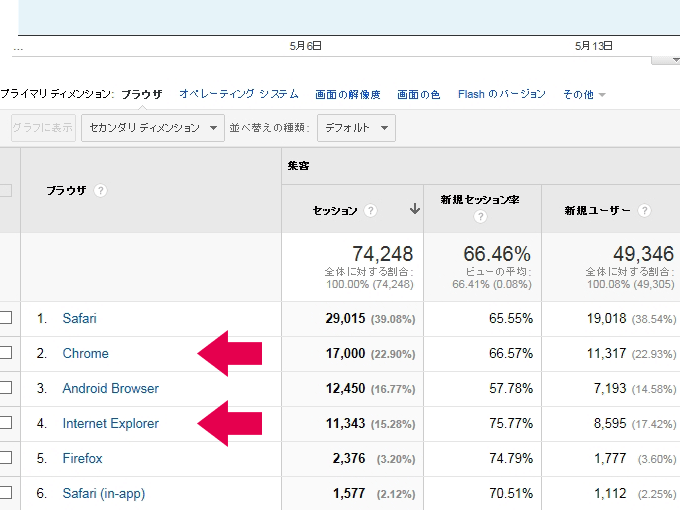The height and width of the screenshot is (510, 680).
Task: Tick the checkbox for Firefox row
Action: [x=5, y=458]
